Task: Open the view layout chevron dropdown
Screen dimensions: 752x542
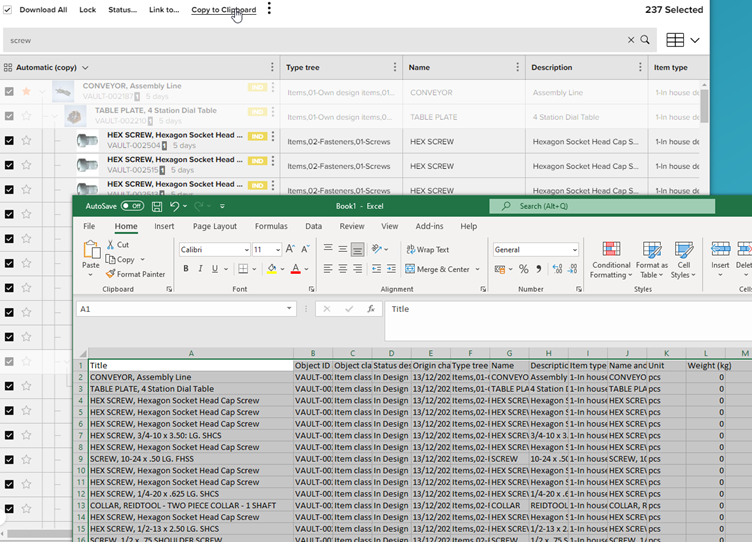Action: 694,40
